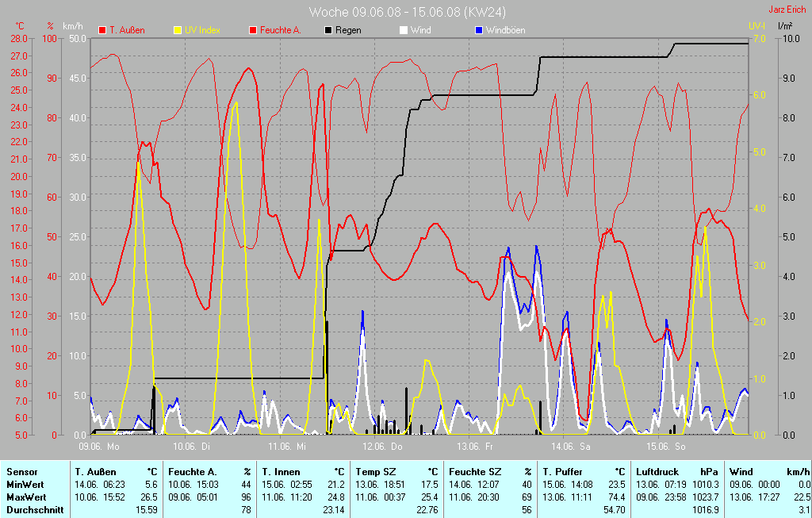Click the yellow UV Index legend swatch
812x518 pixels.
click(177, 30)
